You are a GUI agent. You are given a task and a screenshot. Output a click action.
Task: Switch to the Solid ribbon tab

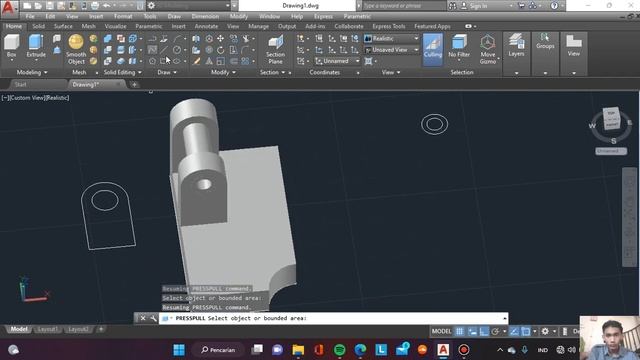38,26
